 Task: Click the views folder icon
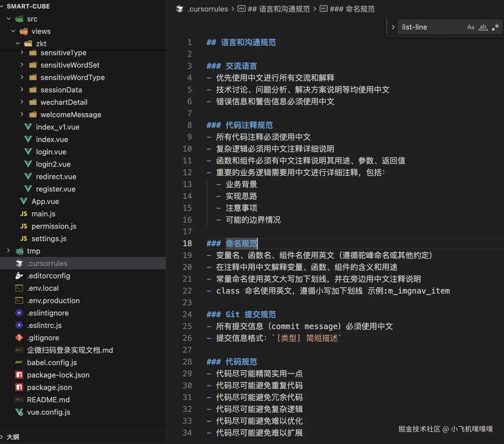[x=24, y=32]
